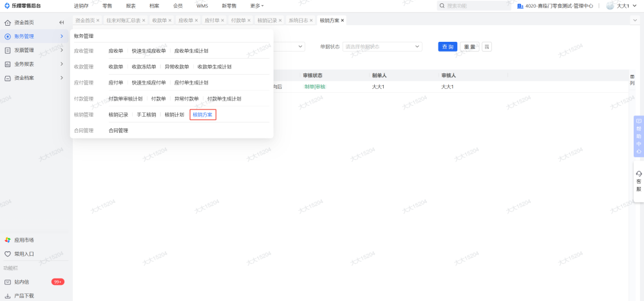Viewport: 644px width, 301px height.
Task: Open 资金档案 in the sidebar
Action: pyautogui.click(x=24, y=78)
